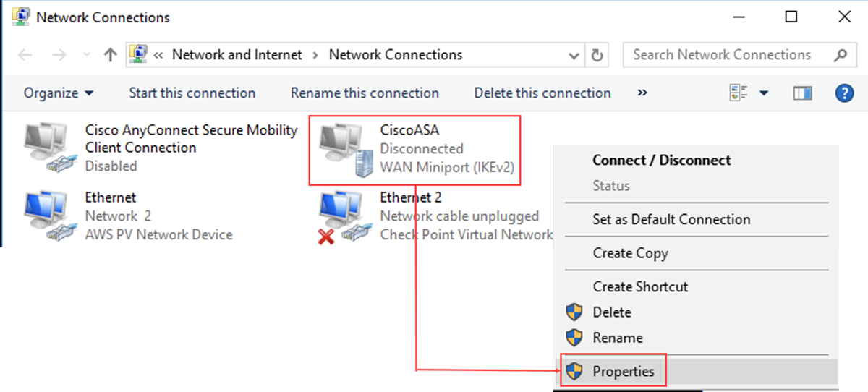
Task: Click the Up arrow navigation button
Action: pyautogui.click(x=110, y=55)
